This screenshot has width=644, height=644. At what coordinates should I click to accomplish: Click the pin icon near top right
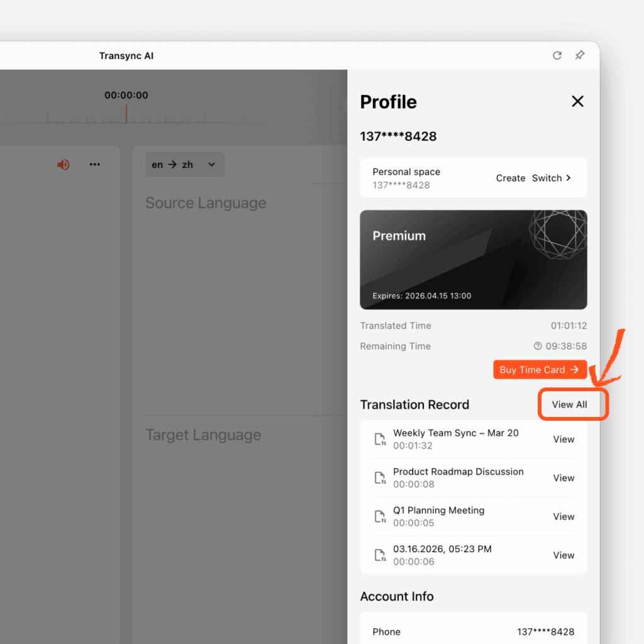(579, 55)
